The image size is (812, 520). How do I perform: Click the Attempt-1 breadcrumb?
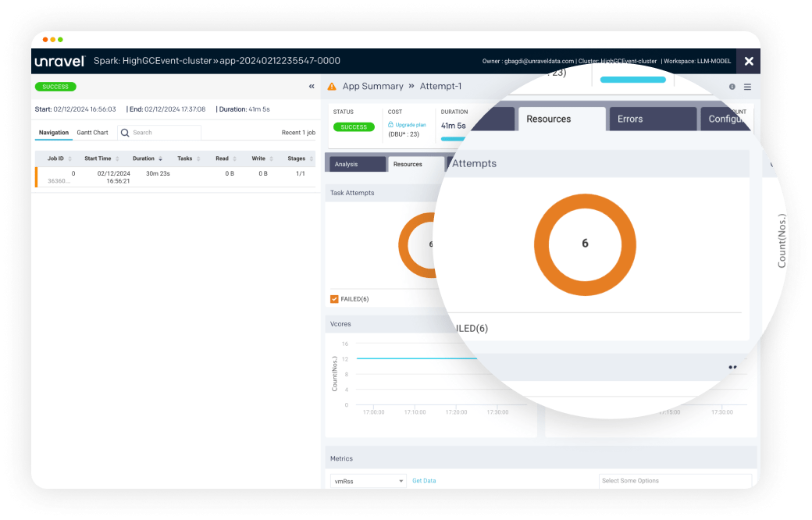pyautogui.click(x=440, y=86)
